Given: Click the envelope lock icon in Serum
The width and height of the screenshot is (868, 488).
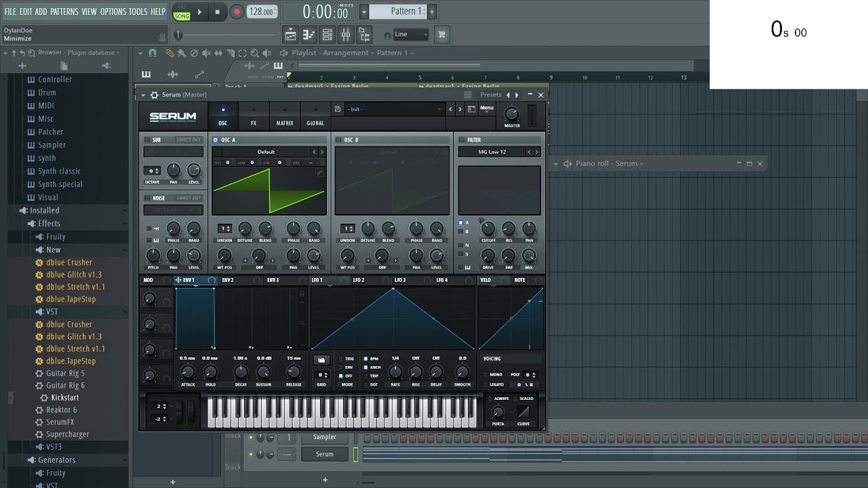Looking at the screenshot, I should pyautogui.click(x=302, y=293).
